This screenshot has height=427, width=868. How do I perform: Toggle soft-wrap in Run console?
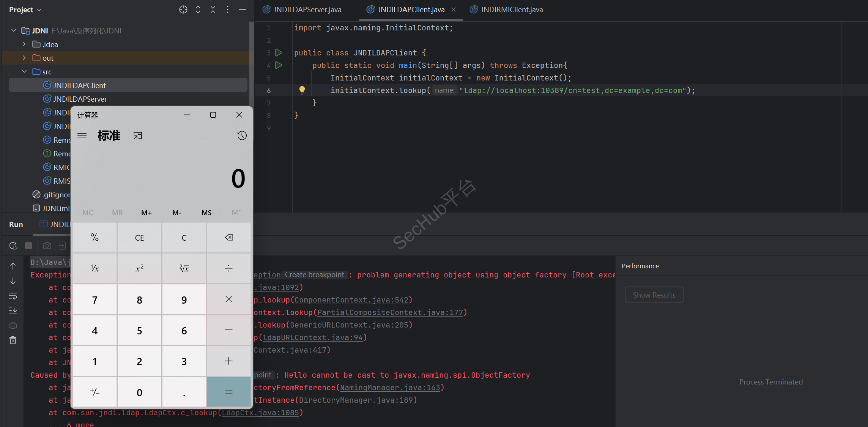pyautogui.click(x=13, y=296)
